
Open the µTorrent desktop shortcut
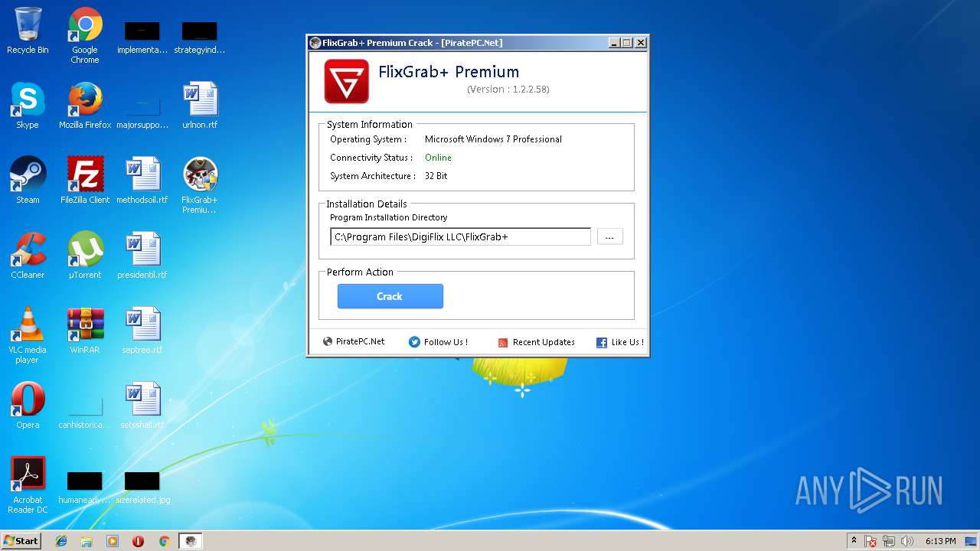tap(85, 256)
